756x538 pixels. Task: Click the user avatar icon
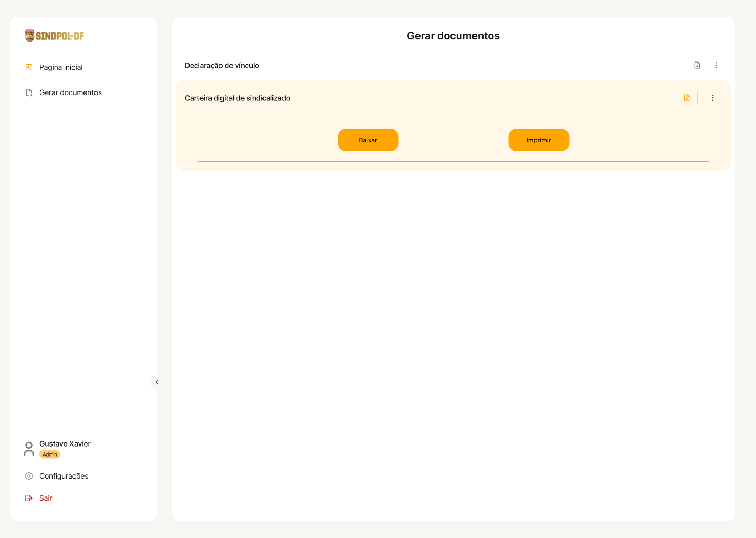pos(29,449)
